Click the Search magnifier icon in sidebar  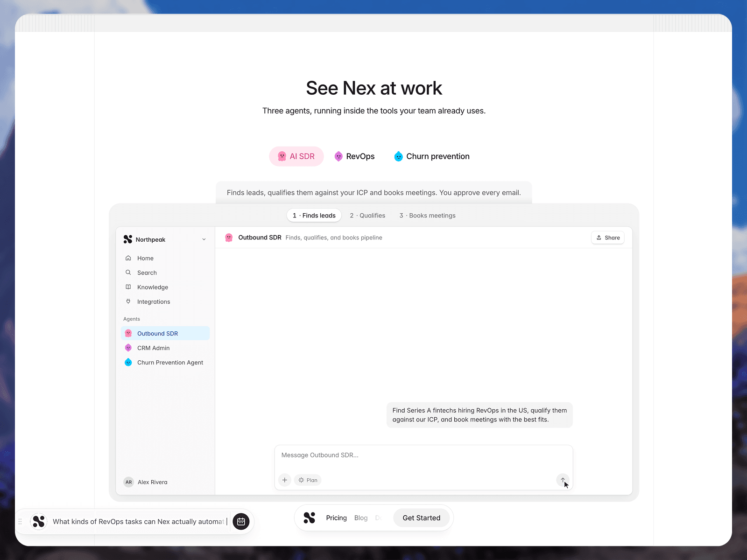click(128, 273)
